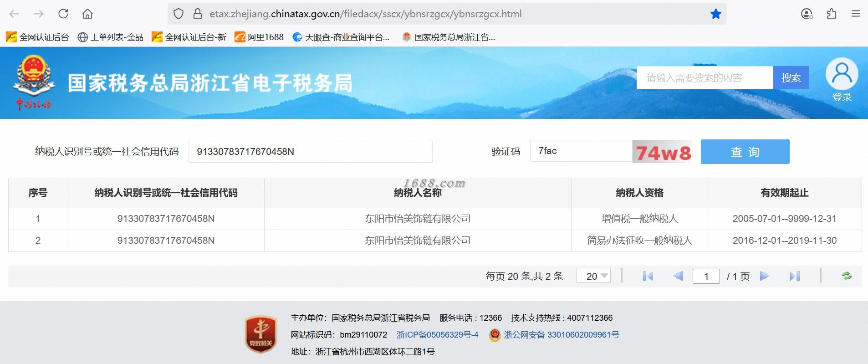
Task: Click the site title 国家税务总局浙江省电子税务局
Action: coord(210,83)
